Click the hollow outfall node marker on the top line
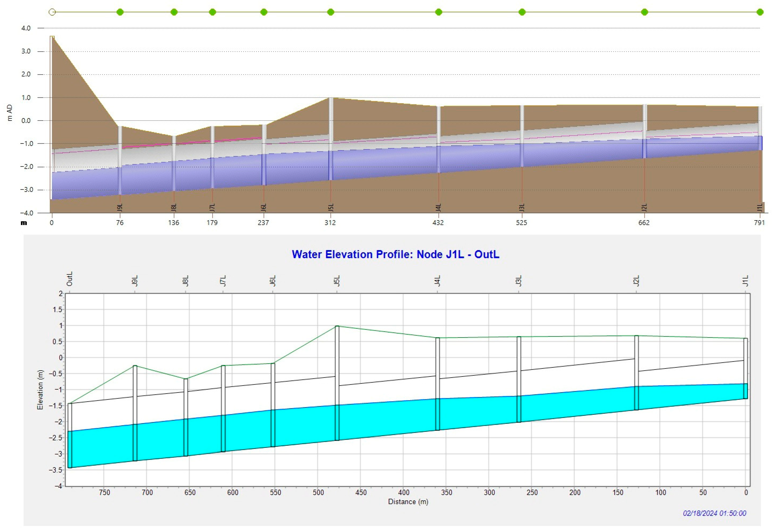 [x=52, y=12]
